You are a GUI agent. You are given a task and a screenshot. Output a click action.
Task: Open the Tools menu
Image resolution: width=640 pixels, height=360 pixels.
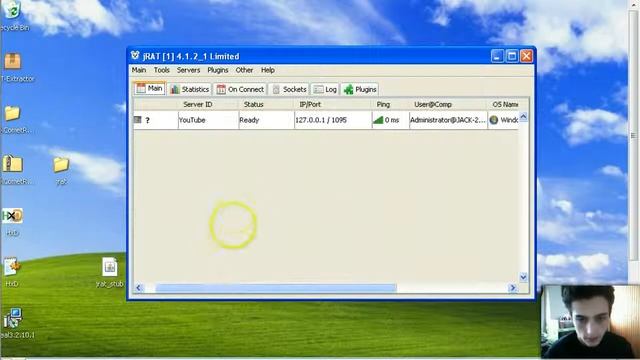(x=162, y=70)
